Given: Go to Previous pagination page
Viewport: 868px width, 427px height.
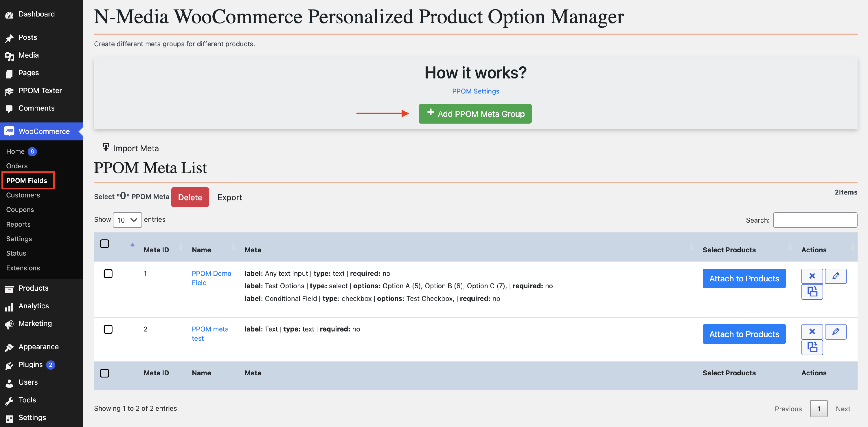Looking at the screenshot, I should pos(788,409).
